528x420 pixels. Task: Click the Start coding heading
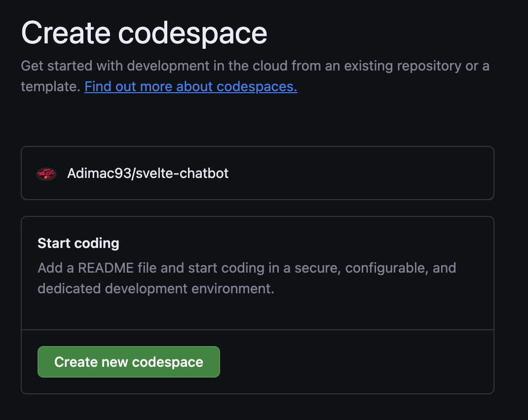point(78,243)
